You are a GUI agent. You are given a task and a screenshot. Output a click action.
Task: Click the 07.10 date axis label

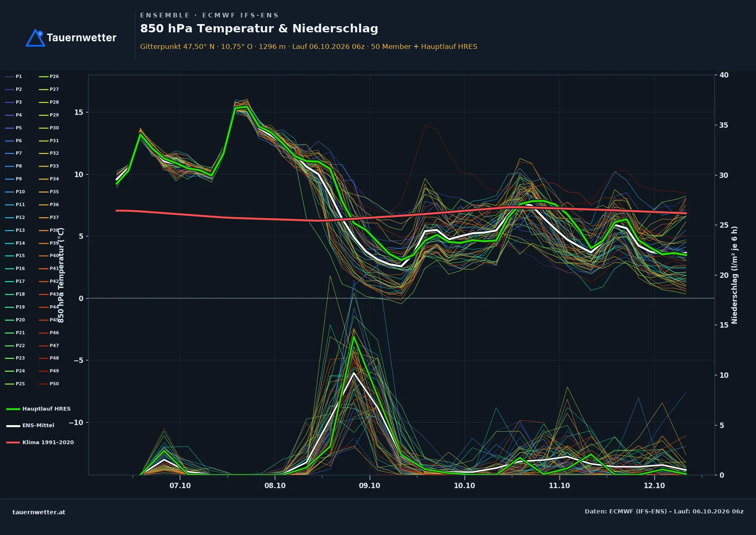tap(180, 486)
